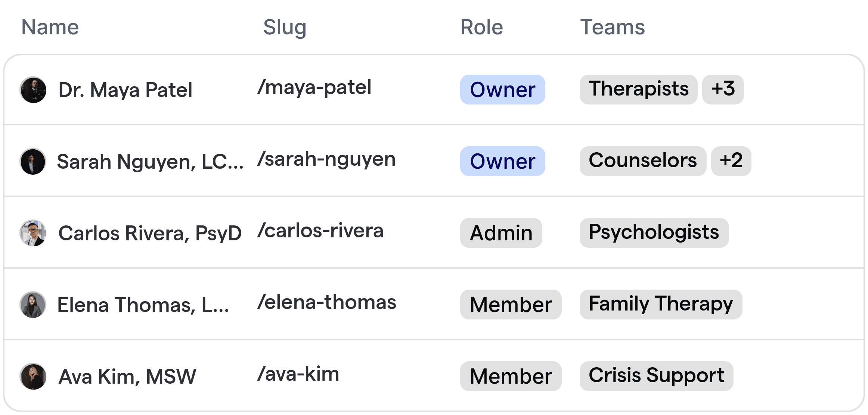Click the Member badge on Ava Kim's row
868x415 pixels.
click(511, 376)
